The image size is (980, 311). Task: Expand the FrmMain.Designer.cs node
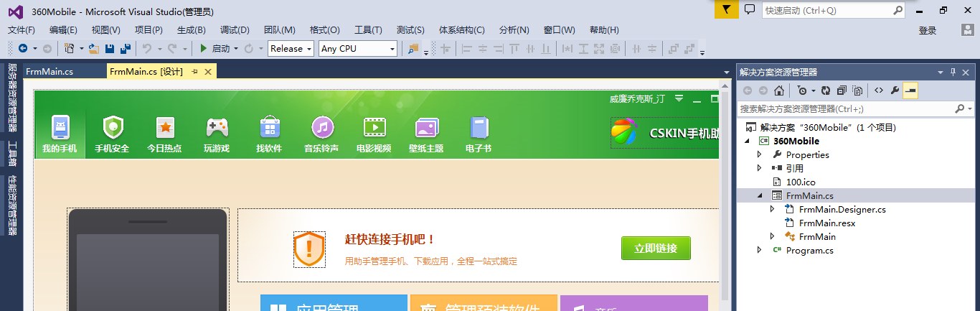tap(773, 209)
